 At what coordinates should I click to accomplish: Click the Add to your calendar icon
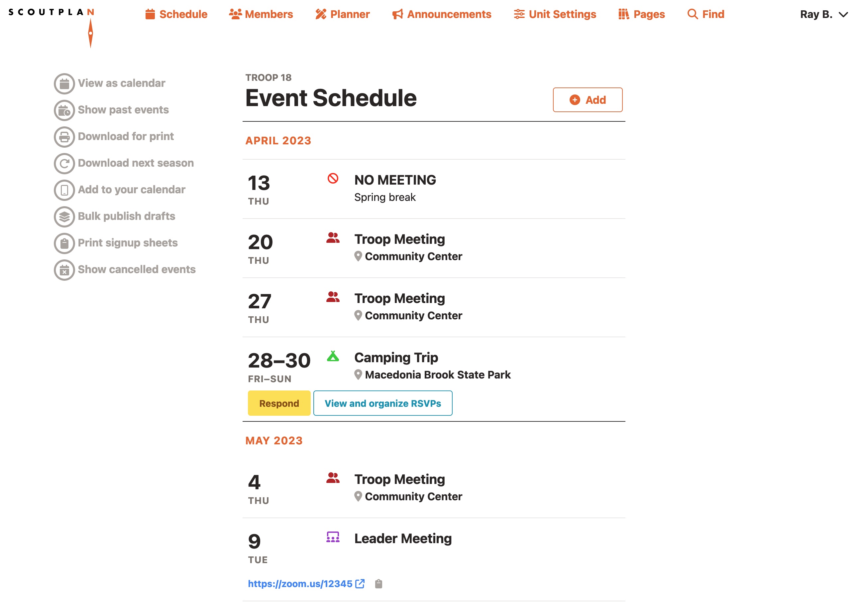coord(64,190)
